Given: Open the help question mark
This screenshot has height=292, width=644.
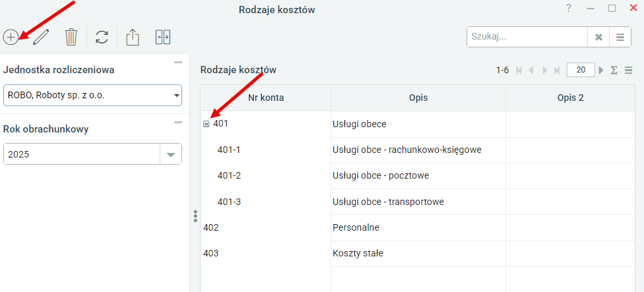Looking at the screenshot, I should pyautogui.click(x=568, y=8).
